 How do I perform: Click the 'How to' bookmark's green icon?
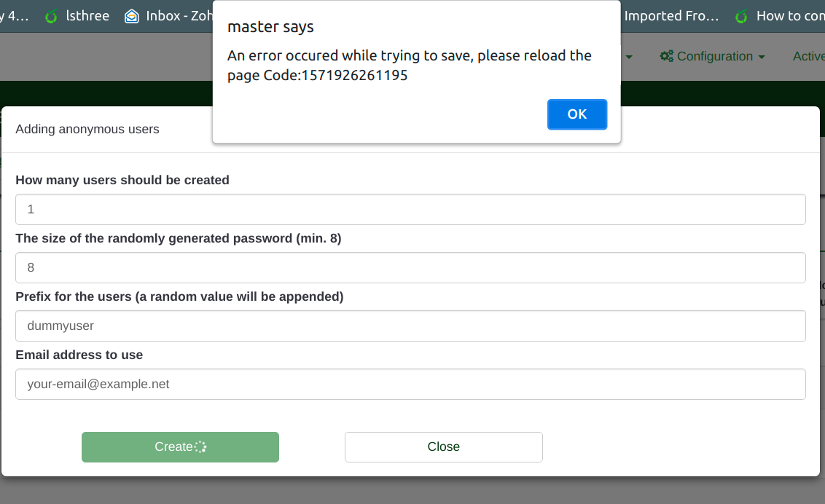(742, 16)
